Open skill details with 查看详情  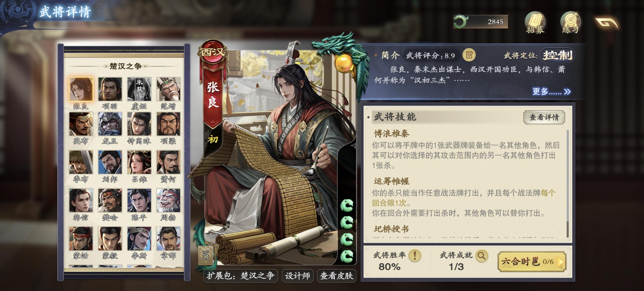[x=544, y=117]
